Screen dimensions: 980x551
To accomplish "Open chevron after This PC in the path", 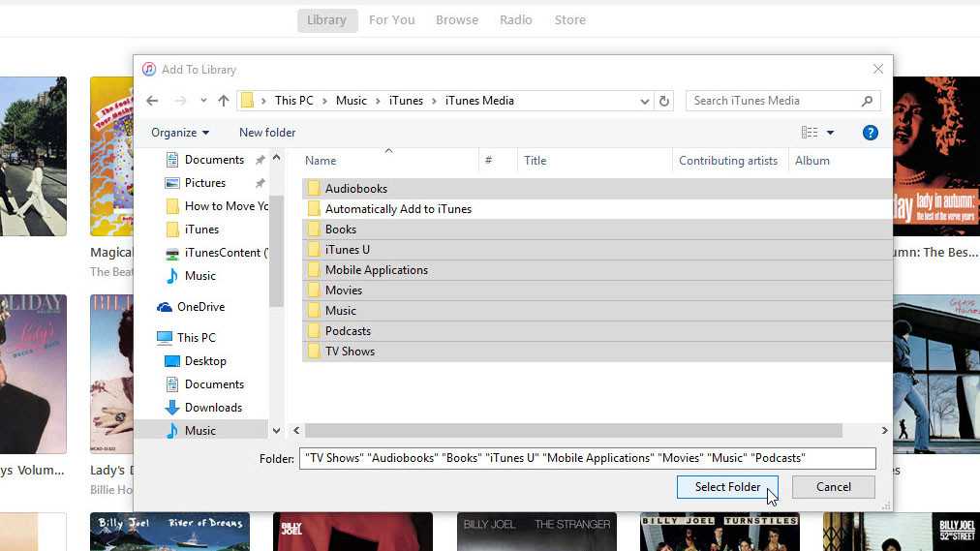I will click(x=324, y=101).
